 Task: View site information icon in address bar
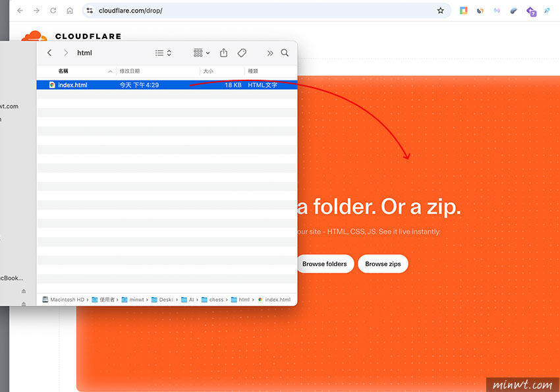(x=90, y=11)
